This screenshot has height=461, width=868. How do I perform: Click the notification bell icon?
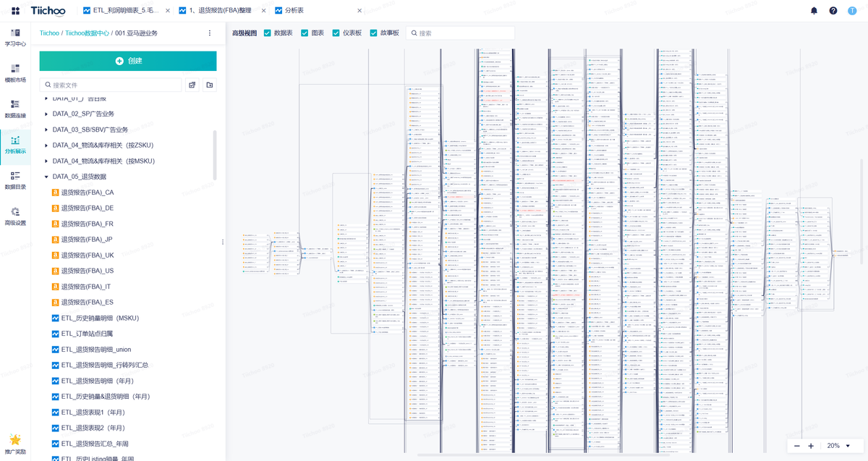814,11
